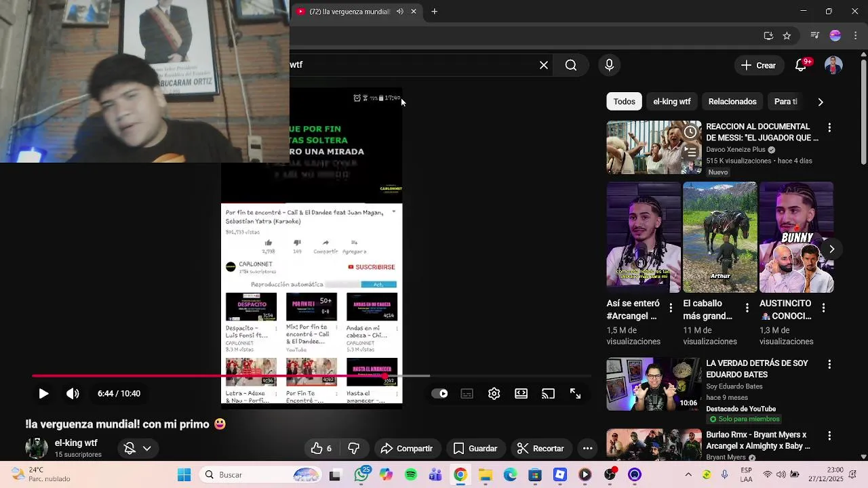
Task: Open the Burlao Rmx video title
Action: pyautogui.click(x=758, y=441)
